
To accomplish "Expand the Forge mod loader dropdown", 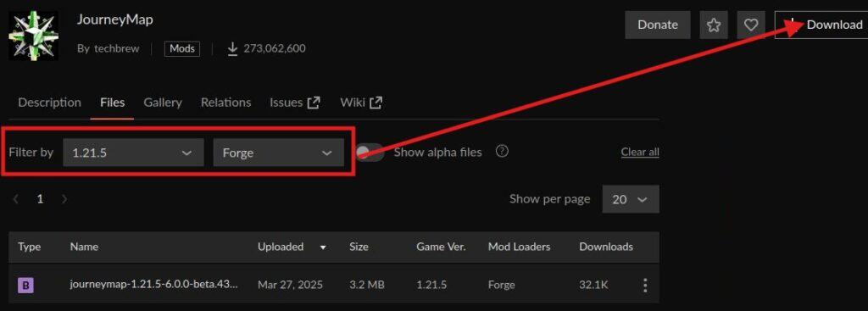I will pyautogui.click(x=278, y=153).
